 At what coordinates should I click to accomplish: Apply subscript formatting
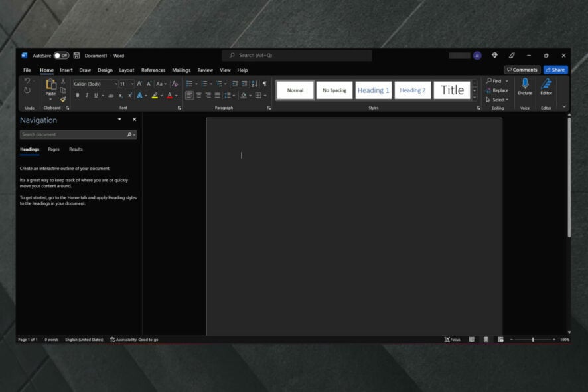click(120, 96)
